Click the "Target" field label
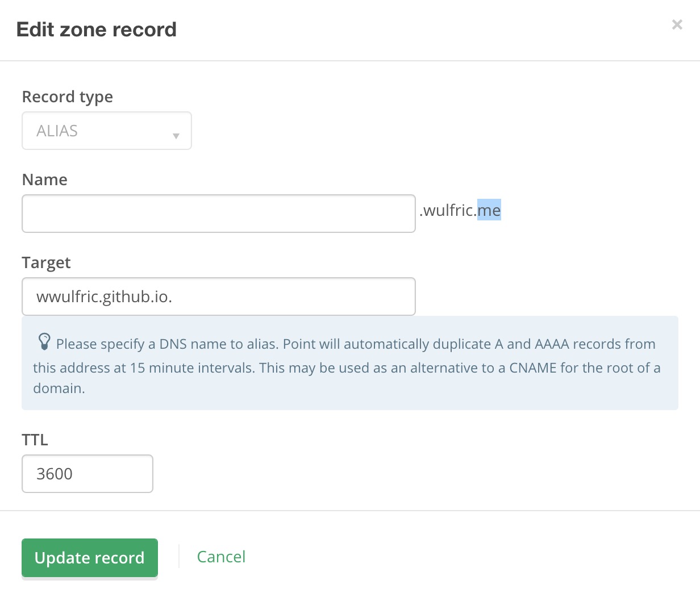 click(x=46, y=263)
